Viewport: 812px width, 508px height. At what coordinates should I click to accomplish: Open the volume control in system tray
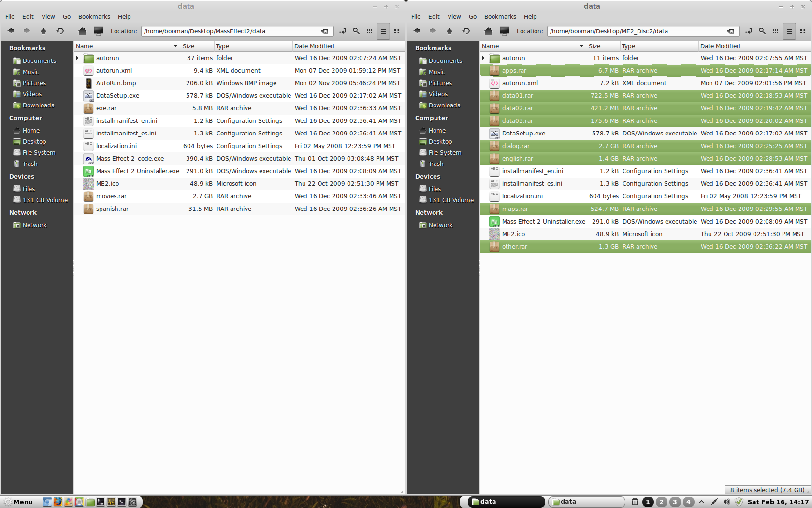coord(726,502)
